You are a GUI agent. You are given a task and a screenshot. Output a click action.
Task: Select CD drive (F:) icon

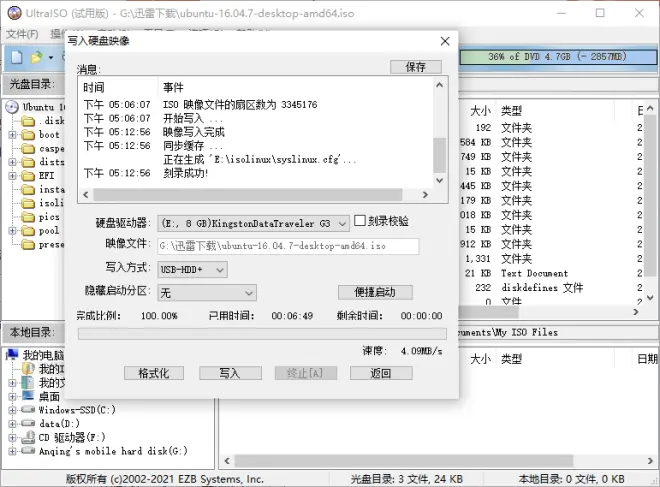[28, 437]
